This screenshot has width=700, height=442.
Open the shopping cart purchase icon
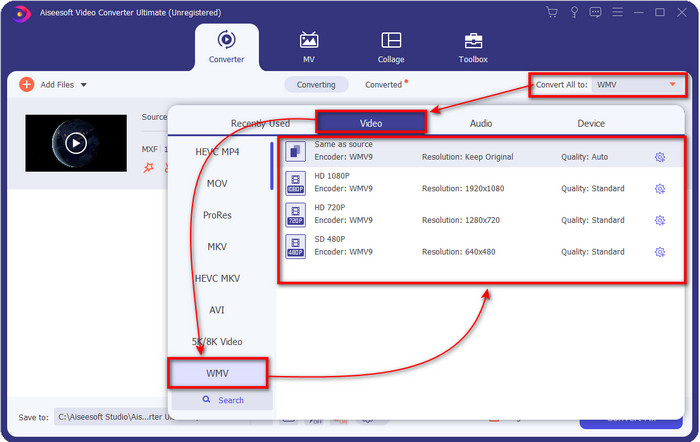point(552,12)
